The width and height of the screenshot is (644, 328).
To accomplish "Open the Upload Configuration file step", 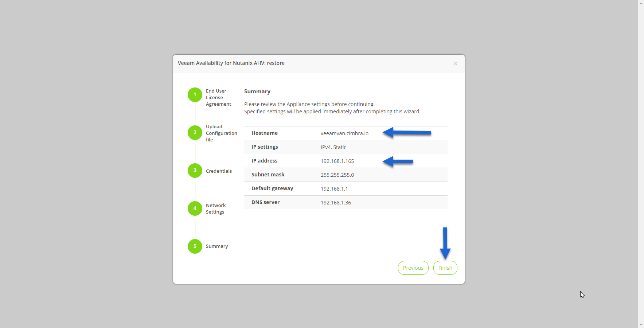I will pyautogui.click(x=221, y=133).
